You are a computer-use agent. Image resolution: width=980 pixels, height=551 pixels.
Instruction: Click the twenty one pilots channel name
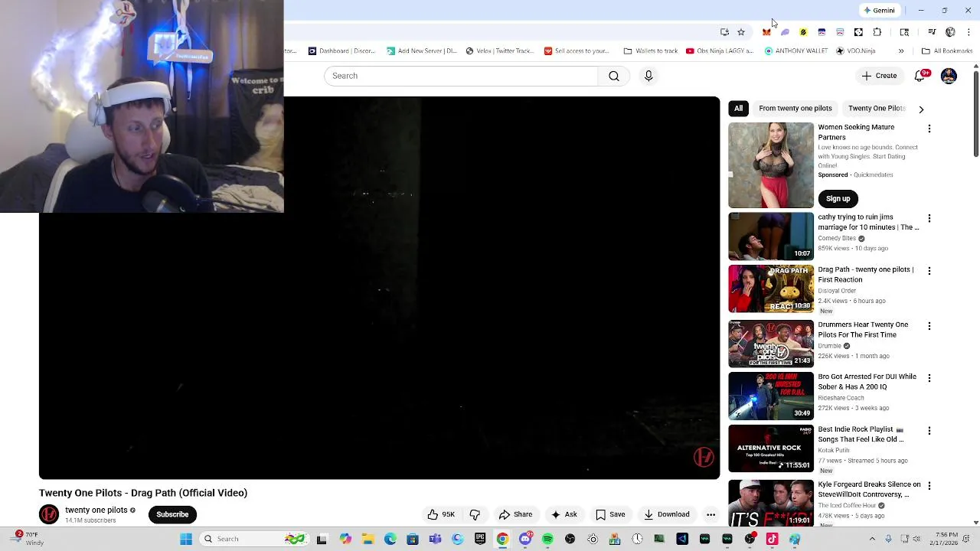(x=96, y=510)
